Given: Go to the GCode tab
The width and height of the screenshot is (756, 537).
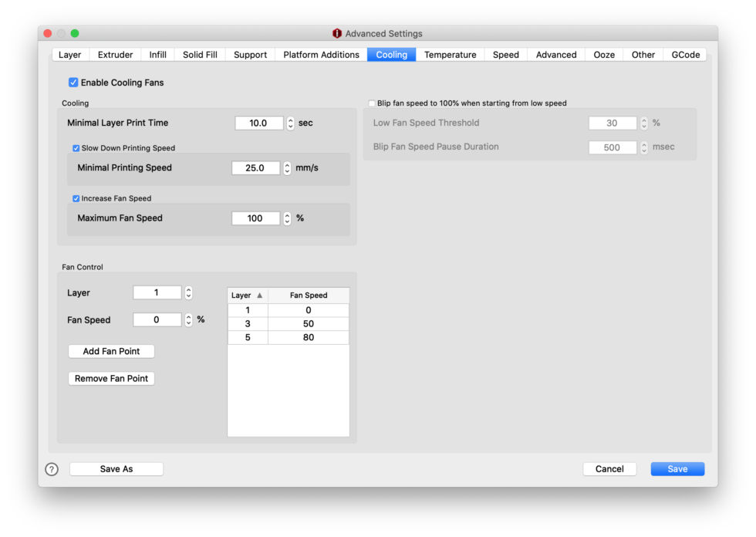Looking at the screenshot, I should pyautogui.click(x=685, y=55).
